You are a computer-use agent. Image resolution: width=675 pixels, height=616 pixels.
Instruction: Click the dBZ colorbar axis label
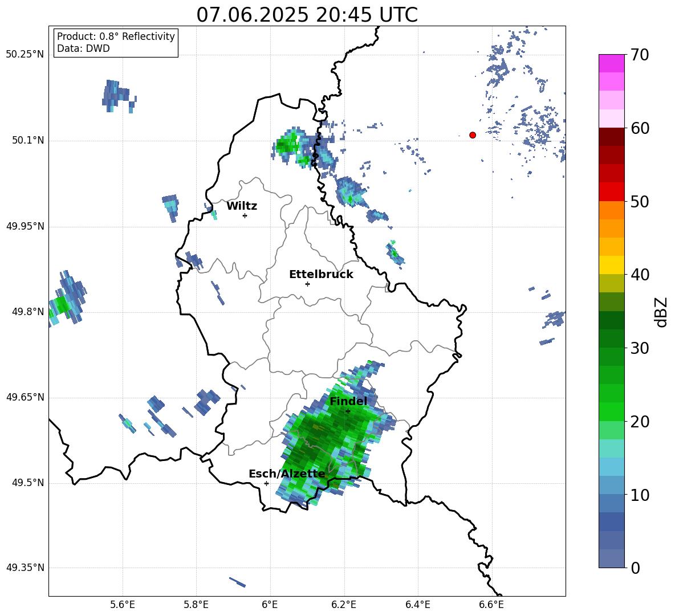[x=661, y=312]
